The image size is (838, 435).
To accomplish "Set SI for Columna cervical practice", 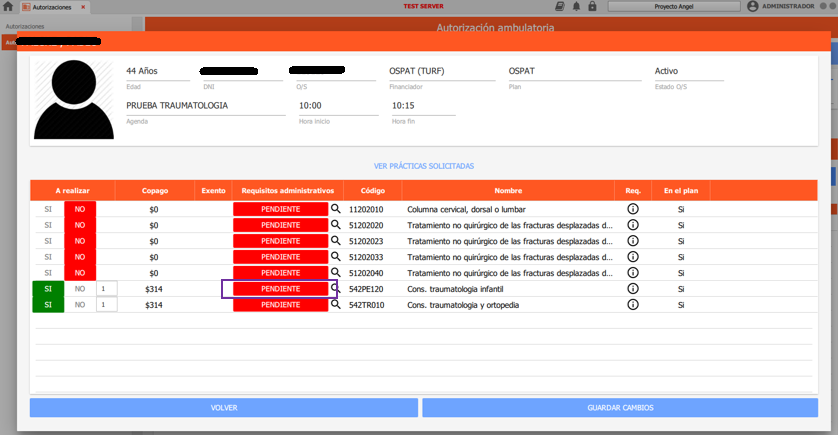I will pos(47,210).
